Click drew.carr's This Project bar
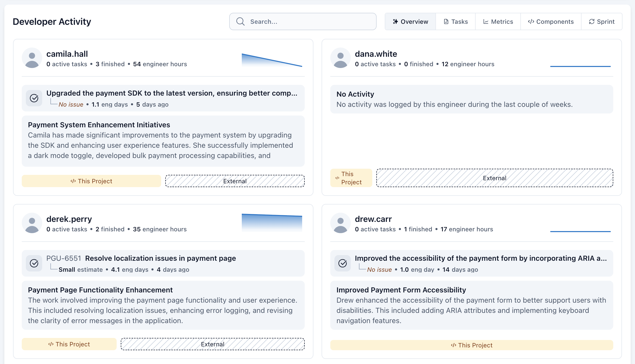The image size is (635, 364). [x=472, y=345]
